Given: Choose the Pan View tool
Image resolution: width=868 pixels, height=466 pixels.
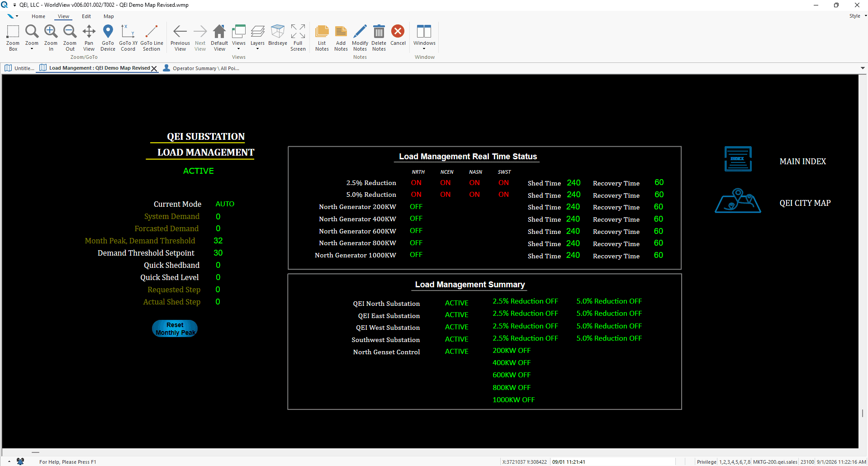Looking at the screenshot, I should click(x=89, y=38).
